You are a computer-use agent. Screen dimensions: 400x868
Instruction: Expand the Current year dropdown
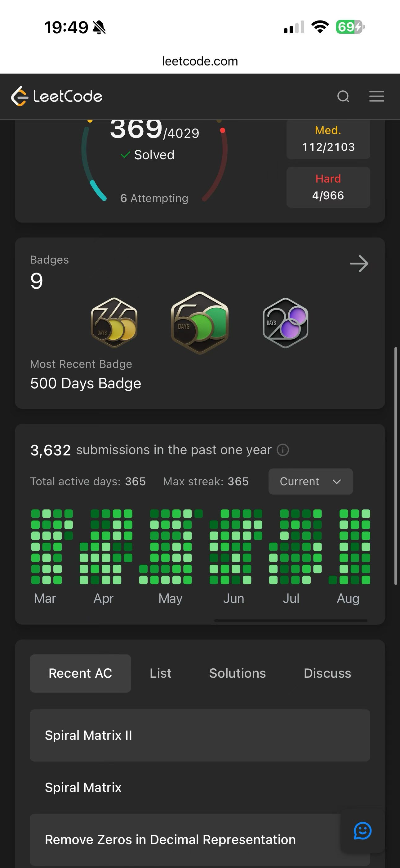tap(310, 481)
